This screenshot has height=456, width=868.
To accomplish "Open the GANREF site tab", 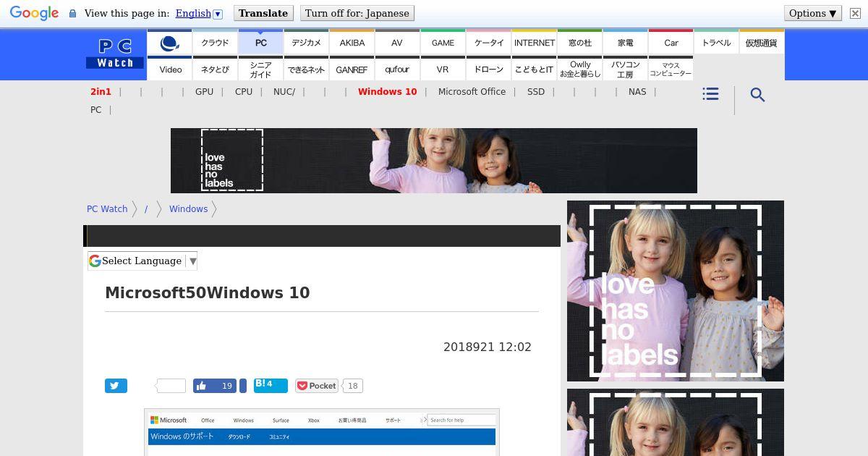I will (352, 69).
